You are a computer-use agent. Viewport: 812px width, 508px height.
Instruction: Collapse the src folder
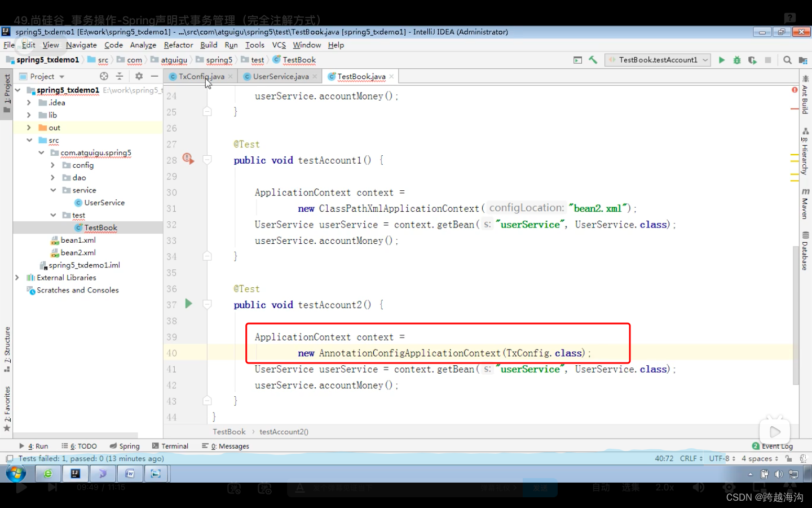29,140
